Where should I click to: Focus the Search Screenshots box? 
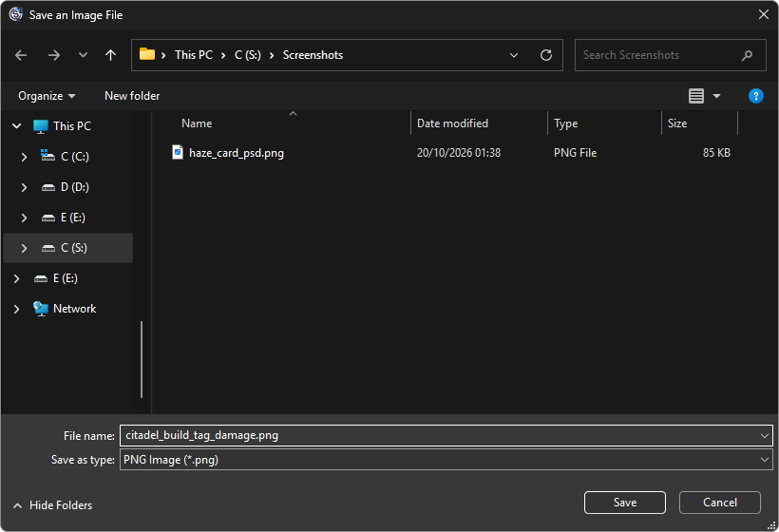pyautogui.click(x=670, y=55)
